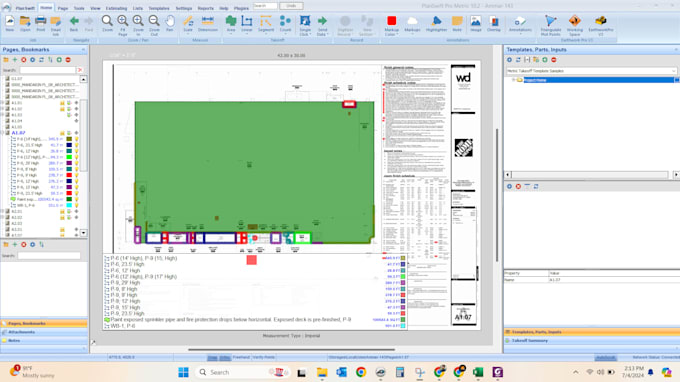This screenshot has width=680, height=382.
Task: Open the Windows Start menu
Action: click(x=183, y=372)
